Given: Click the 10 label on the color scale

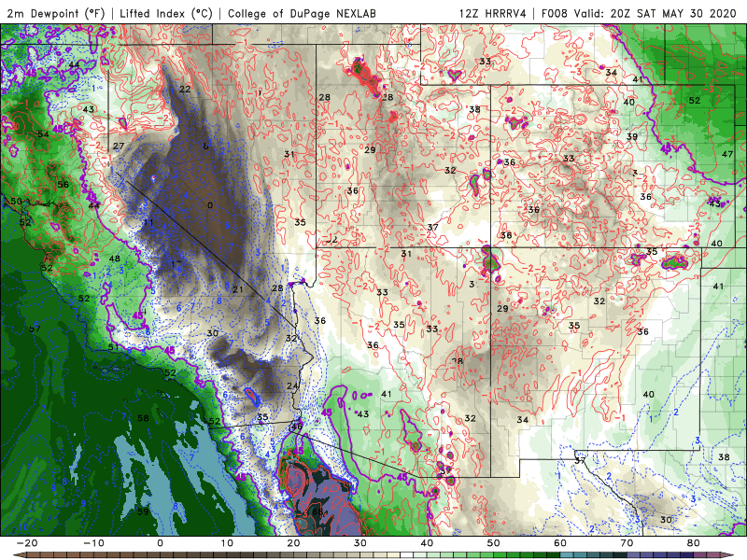Looking at the screenshot, I should (227, 543).
